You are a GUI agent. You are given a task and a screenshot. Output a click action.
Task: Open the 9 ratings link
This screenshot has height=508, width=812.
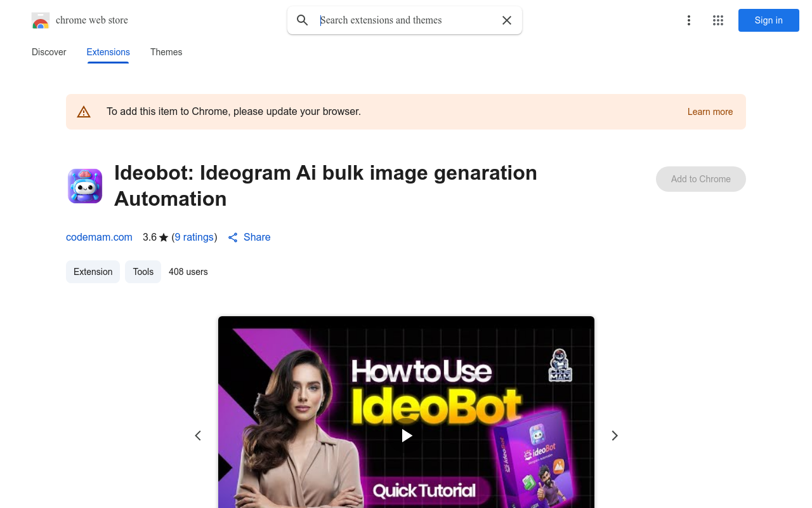tap(194, 237)
